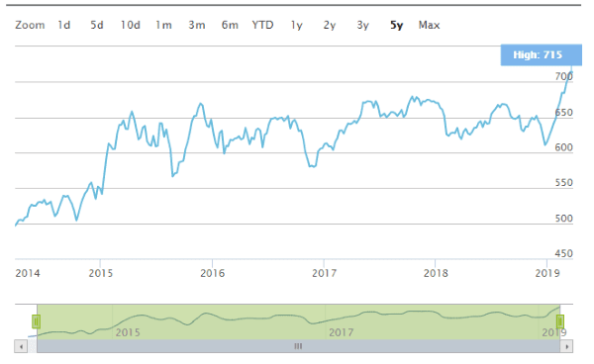Select the 1m zoom option

point(163,25)
